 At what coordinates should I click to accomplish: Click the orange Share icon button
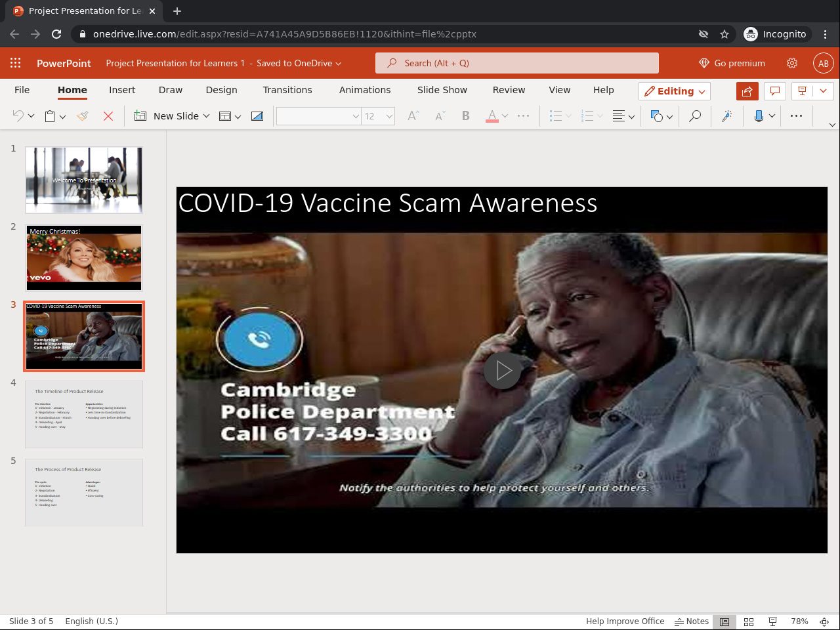pos(747,91)
